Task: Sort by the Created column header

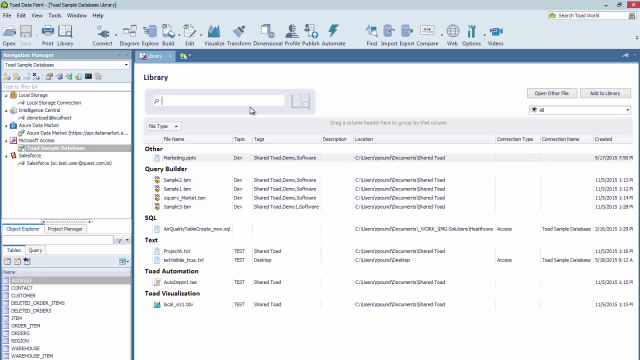Action: [x=613, y=139]
